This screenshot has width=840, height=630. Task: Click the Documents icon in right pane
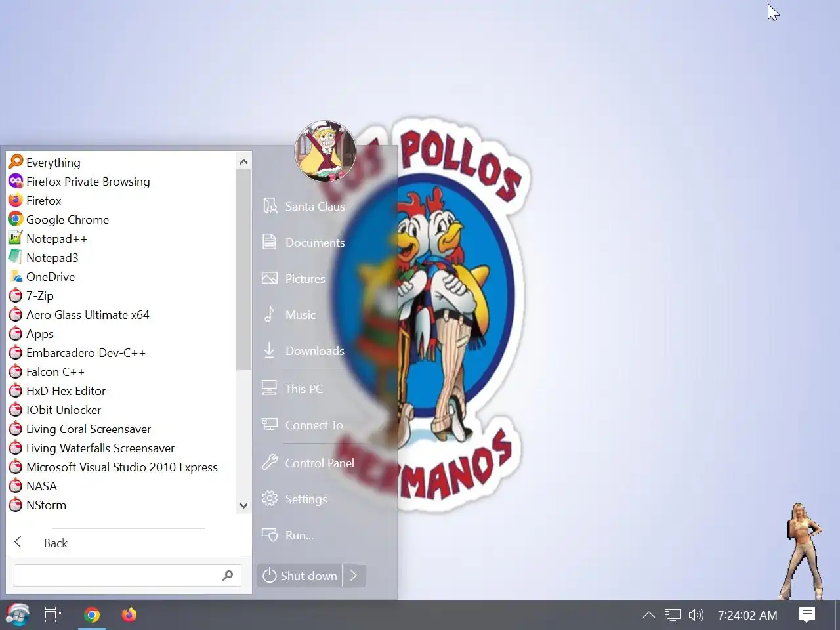pos(270,242)
